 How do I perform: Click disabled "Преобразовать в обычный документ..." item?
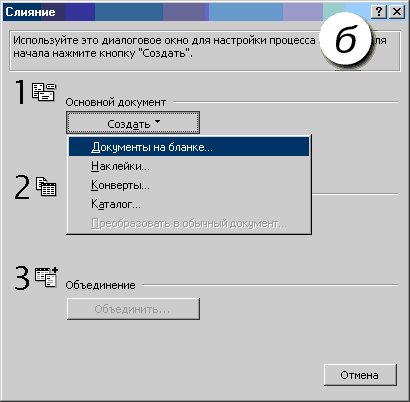[x=189, y=223]
